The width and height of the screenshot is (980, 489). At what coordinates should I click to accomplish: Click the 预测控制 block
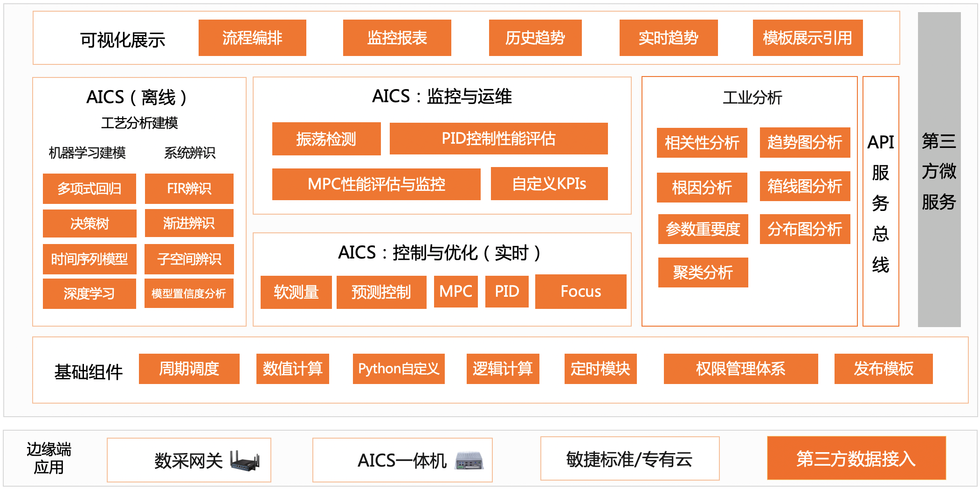point(381,292)
